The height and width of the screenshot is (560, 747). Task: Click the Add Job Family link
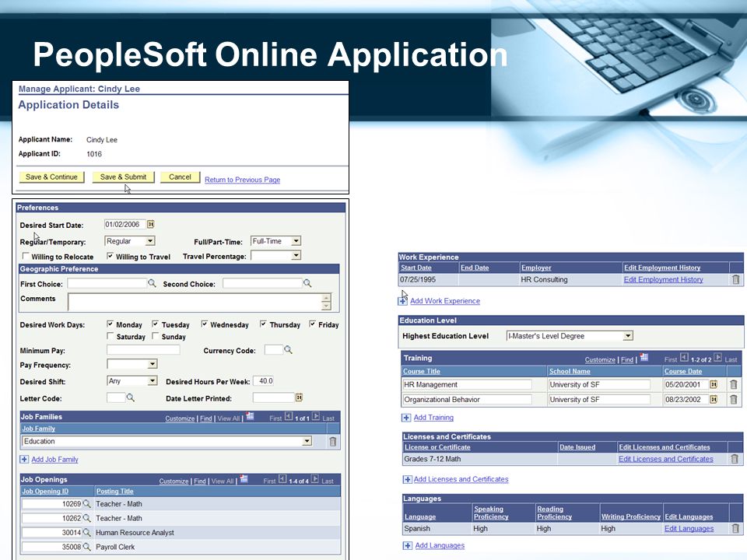point(54,460)
